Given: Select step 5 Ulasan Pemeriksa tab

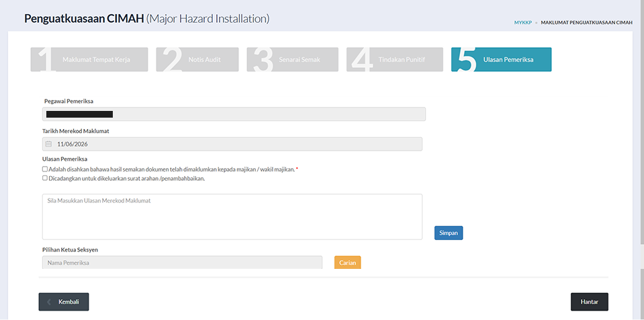Looking at the screenshot, I should point(501,60).
